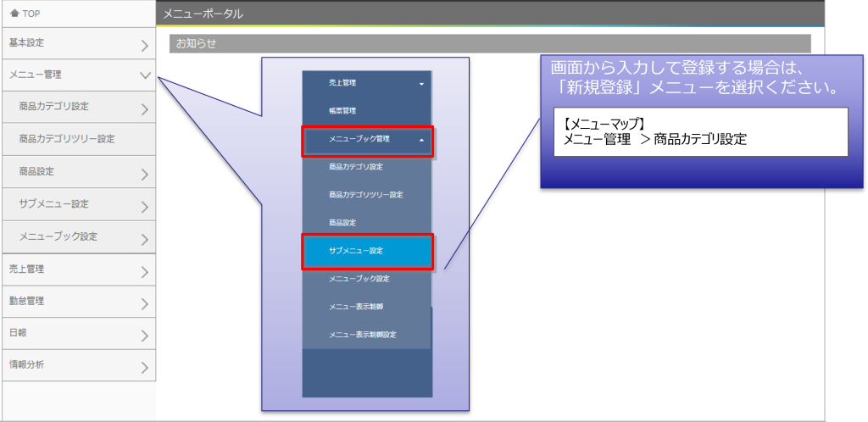Expand the 日報 chevron
This screenshot has height=422, width=868.
click(144, 336)
